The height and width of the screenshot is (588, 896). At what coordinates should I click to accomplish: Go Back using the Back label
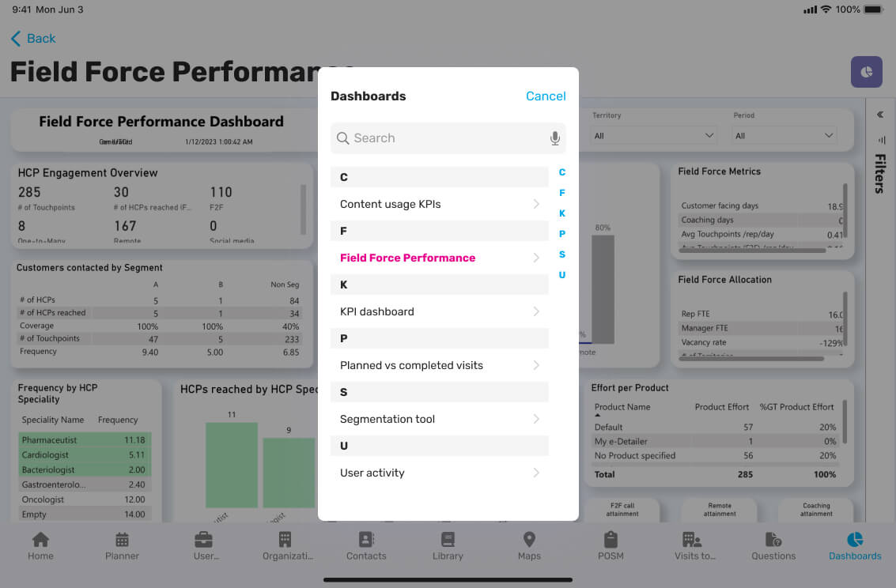coord(41,38)
